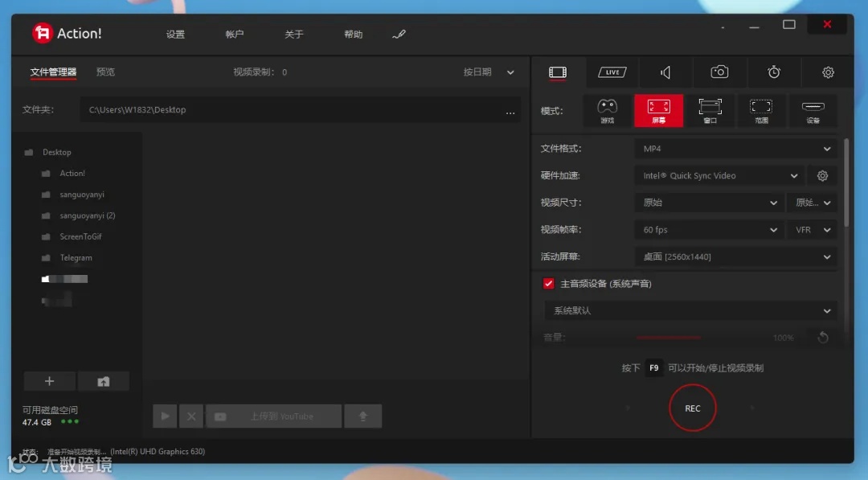
Task: Open the file format MP4 dropdown
Action: tap(735, 149)
